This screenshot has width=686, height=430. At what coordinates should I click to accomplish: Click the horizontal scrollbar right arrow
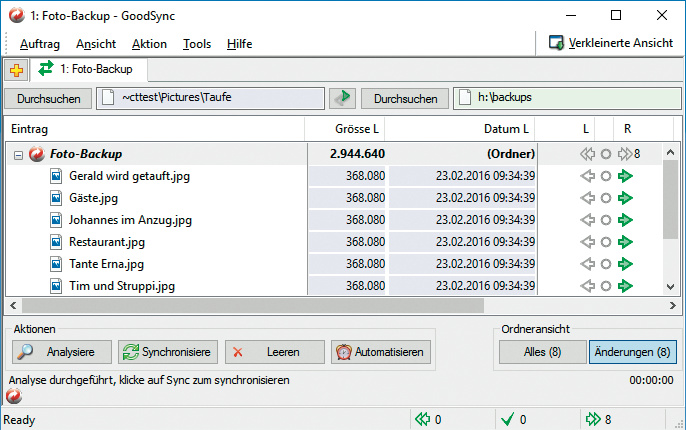[x=673, y=305]
